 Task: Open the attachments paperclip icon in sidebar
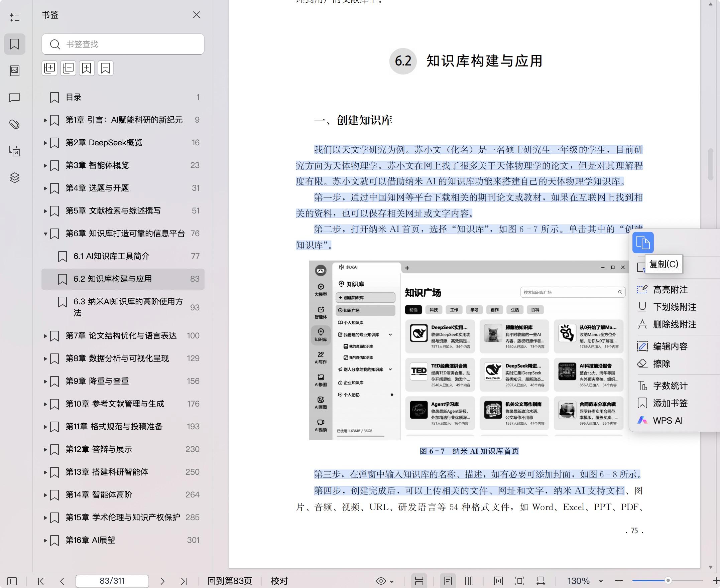(15, 124)
